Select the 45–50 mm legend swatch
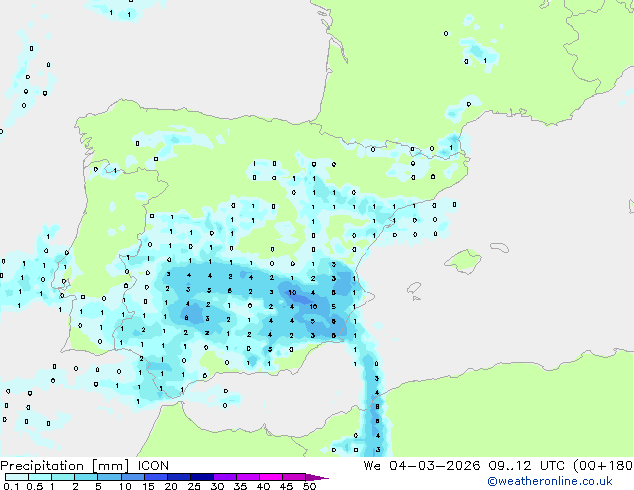This screenshot has height=490, width=634. click(294, 477)
